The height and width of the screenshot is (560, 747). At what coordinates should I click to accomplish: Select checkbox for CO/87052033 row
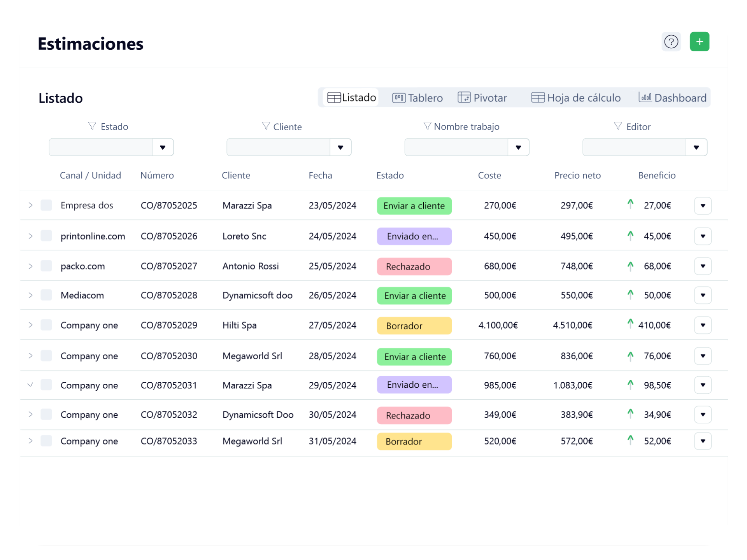click(x=46, y=441)
